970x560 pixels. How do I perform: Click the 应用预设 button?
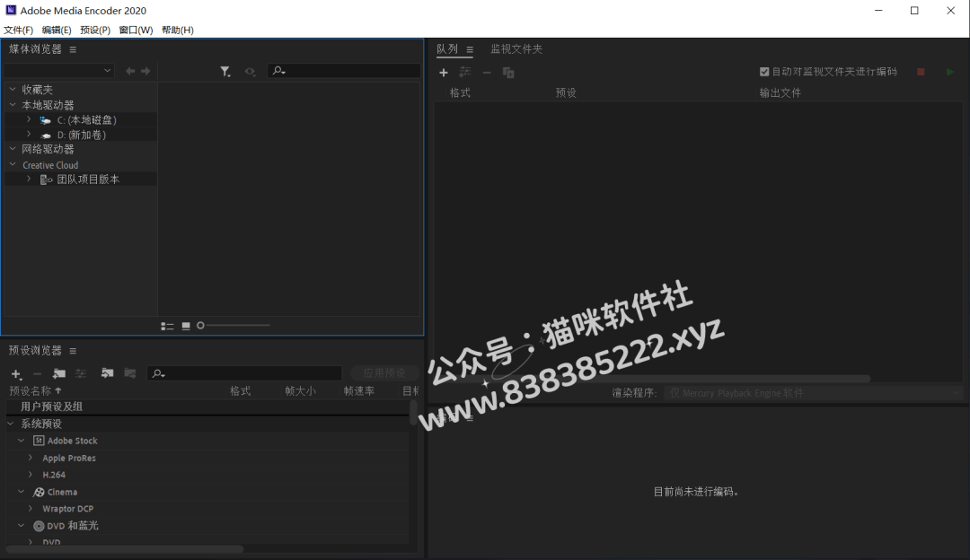(x=384, y=372)
